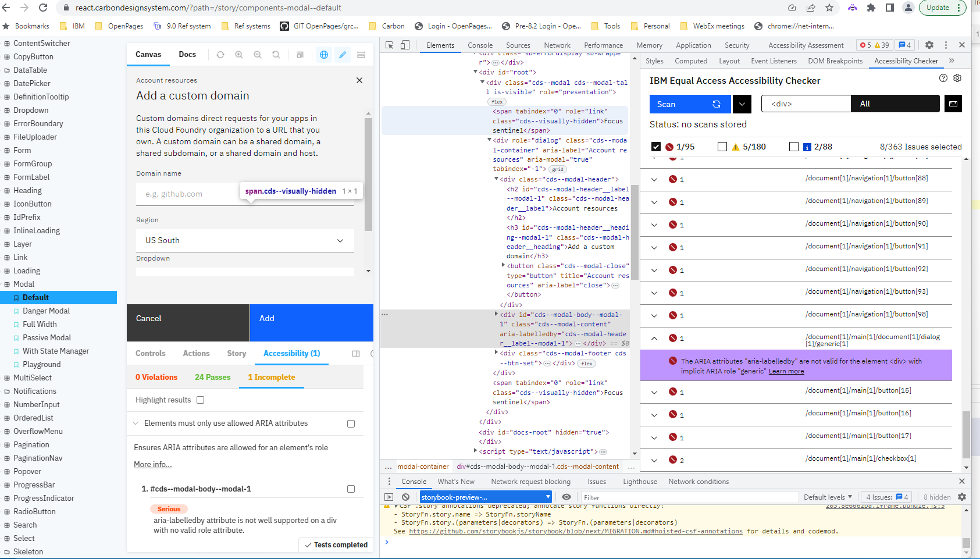Toggle the device toolbar in DevTools

point(405,45)
